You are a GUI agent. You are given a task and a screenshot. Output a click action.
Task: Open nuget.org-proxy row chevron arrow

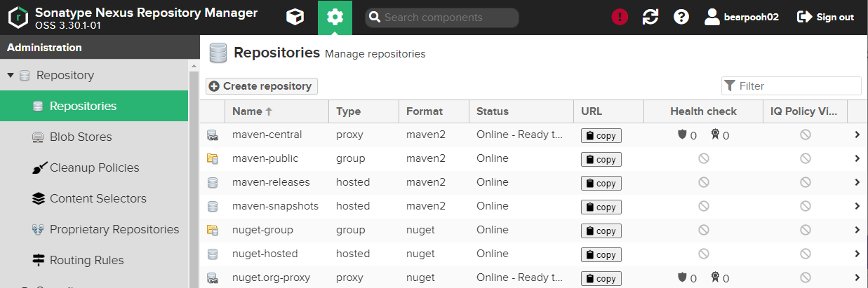coord(857,277)
